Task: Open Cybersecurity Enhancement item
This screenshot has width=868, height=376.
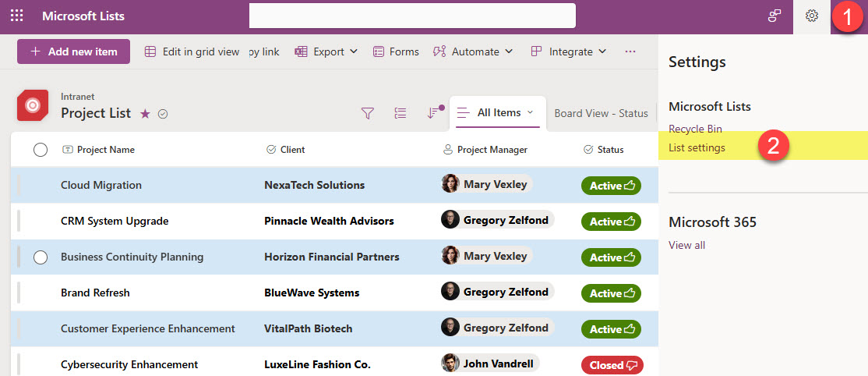Action: point(129,364)
